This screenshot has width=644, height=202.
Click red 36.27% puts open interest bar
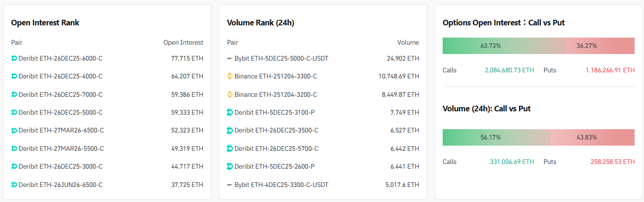(599, 46)
